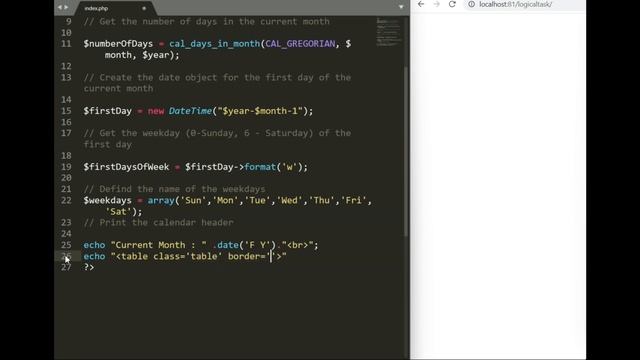Click line number 27 in gutter
This screenshot has height=360, width=640.
(66, 267)
